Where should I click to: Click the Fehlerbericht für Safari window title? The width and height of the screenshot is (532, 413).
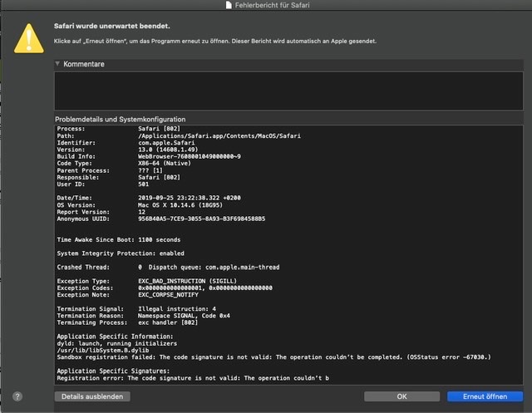pos(272,6)
